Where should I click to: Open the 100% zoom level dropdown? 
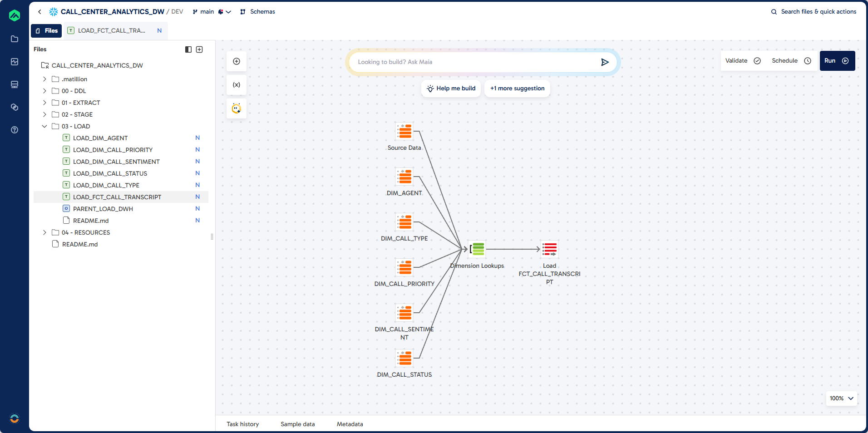[841, 398]
